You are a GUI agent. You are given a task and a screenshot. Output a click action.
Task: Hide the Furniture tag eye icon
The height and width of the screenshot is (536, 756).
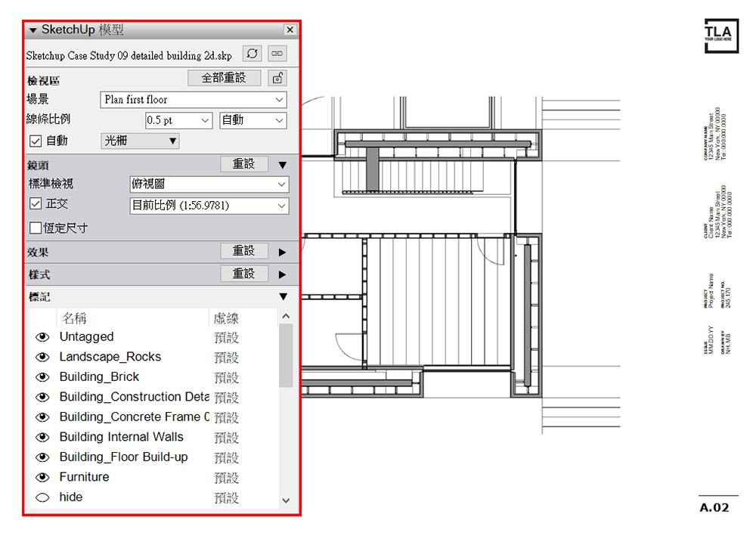pos(42,478)
